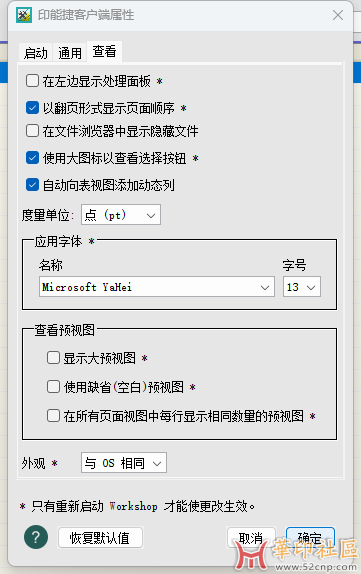Toggle 自动向表视图添加动态列 checkbox

[x=32, y=184]
